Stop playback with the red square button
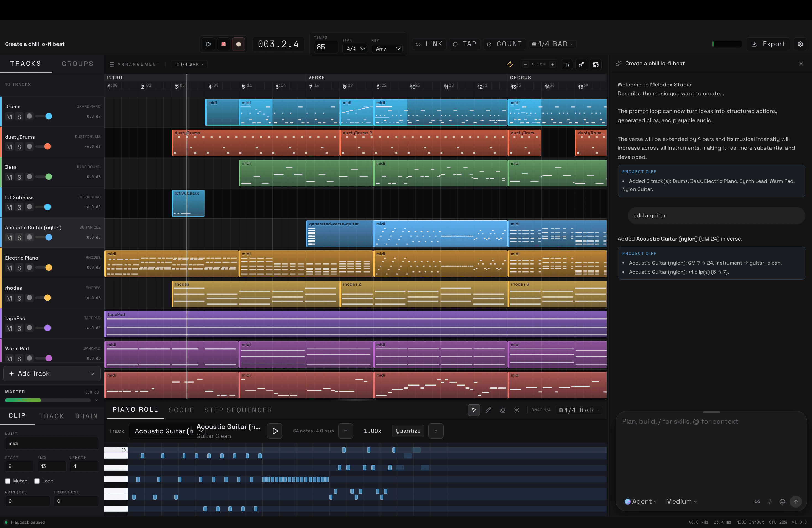 pos(223,44)
